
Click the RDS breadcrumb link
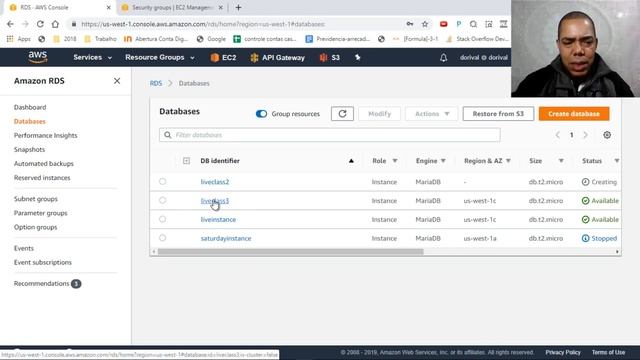[x=156, y=83]
